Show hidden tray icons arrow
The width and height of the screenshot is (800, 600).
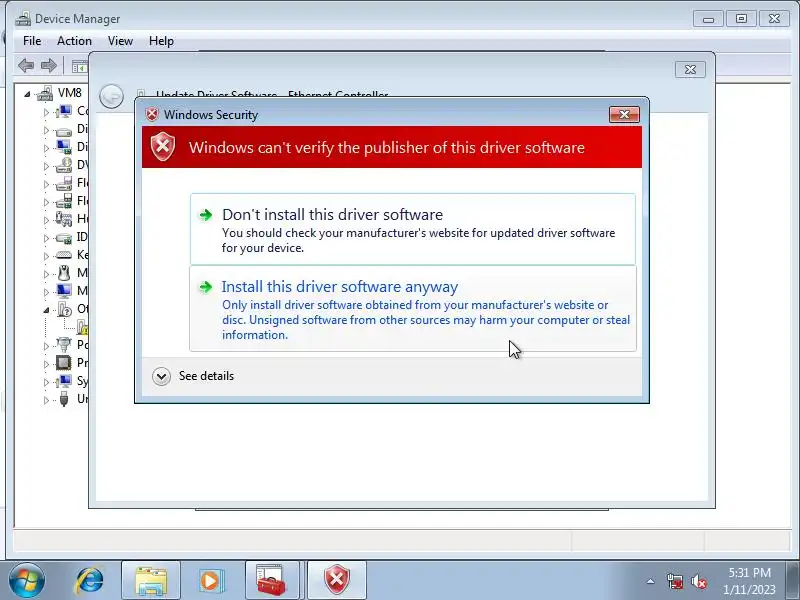point(651,581)
